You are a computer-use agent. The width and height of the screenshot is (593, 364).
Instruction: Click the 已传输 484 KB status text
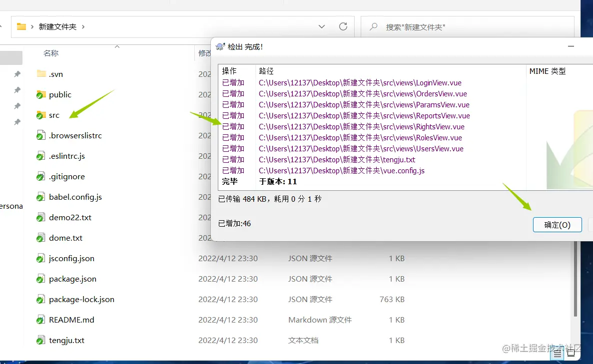point(270,199)
